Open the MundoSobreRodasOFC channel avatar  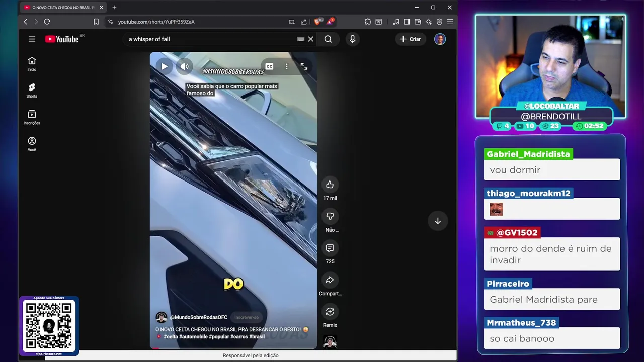(161, 317)
